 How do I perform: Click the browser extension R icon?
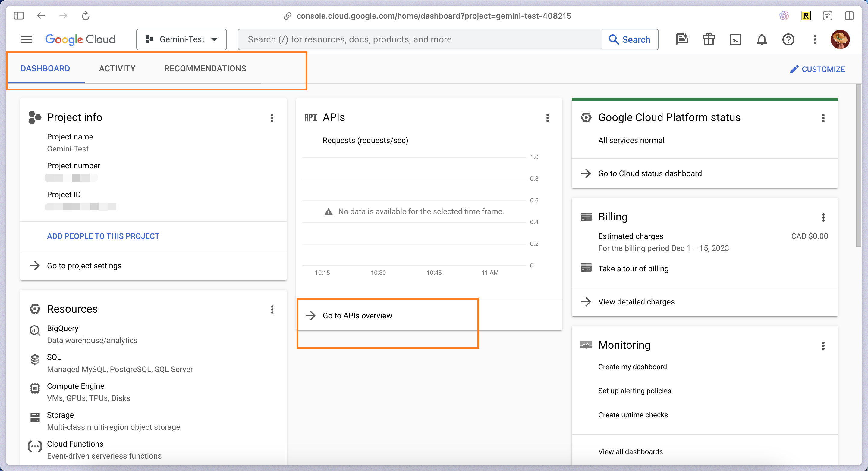pyautogui.click(x=806, y=15)
